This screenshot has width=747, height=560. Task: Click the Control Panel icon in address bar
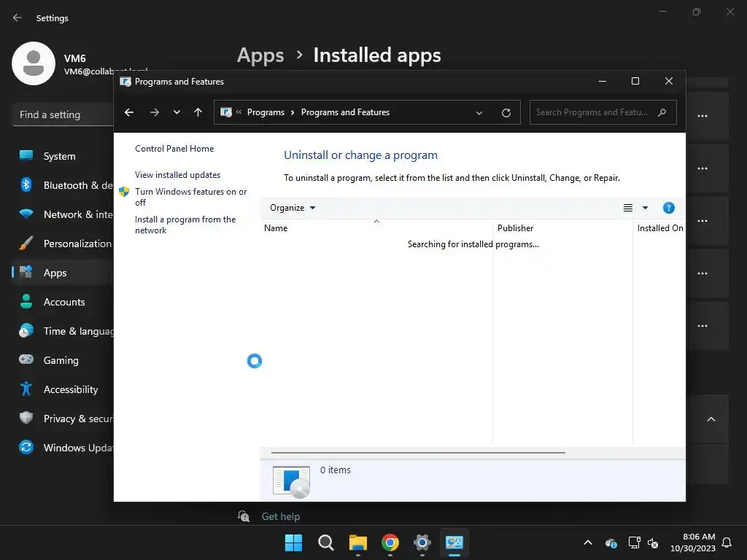coord(226,112)
